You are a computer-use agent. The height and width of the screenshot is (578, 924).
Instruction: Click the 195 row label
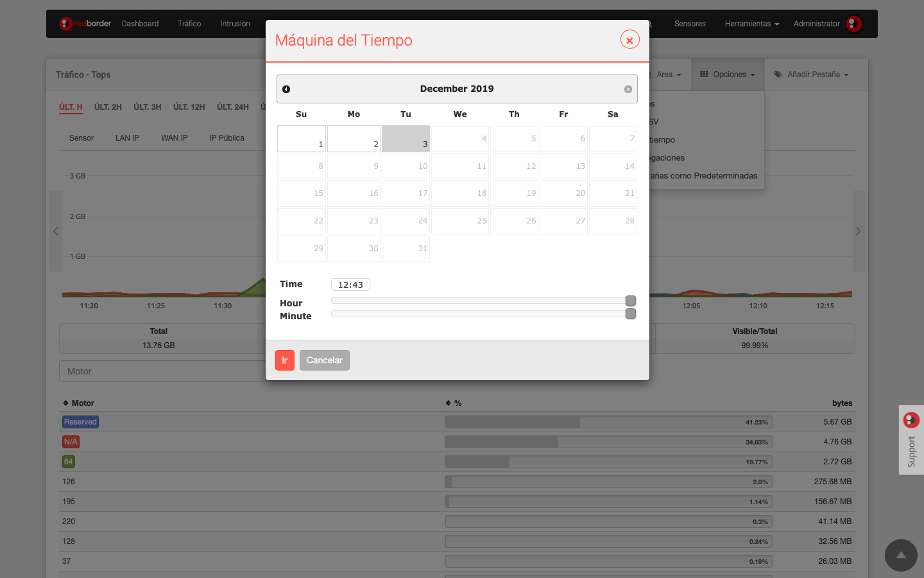[x=69, y=502]
